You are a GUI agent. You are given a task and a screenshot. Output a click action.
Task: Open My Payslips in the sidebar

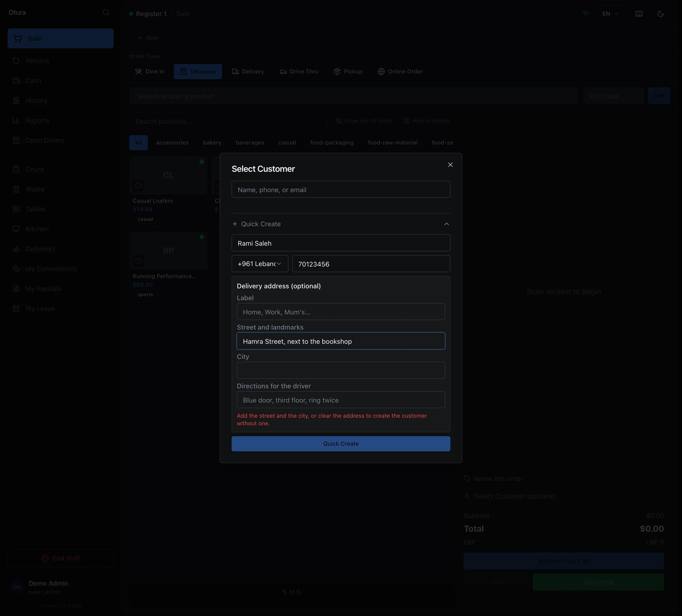tap(61, 289)
